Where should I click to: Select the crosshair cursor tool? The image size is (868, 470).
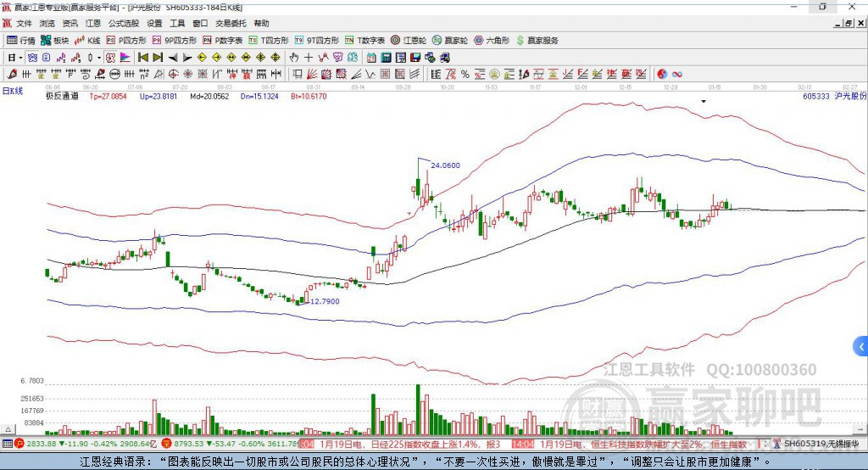click(309, 58)
